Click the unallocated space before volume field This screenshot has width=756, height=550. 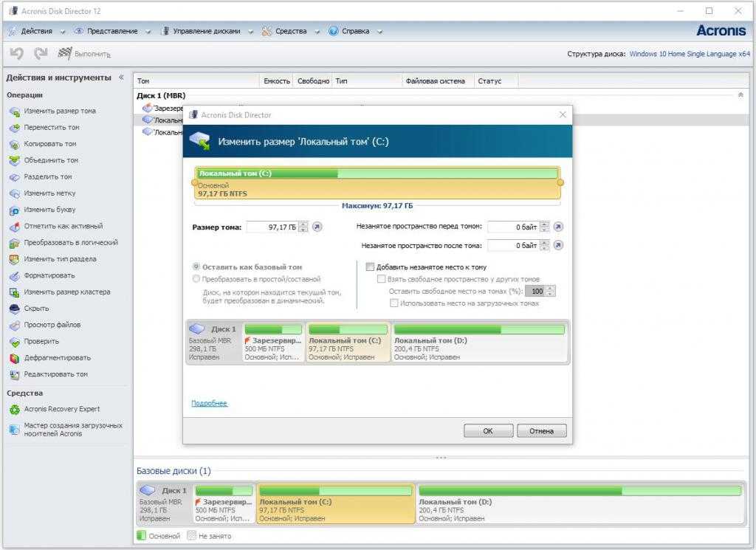pos(513,227)
